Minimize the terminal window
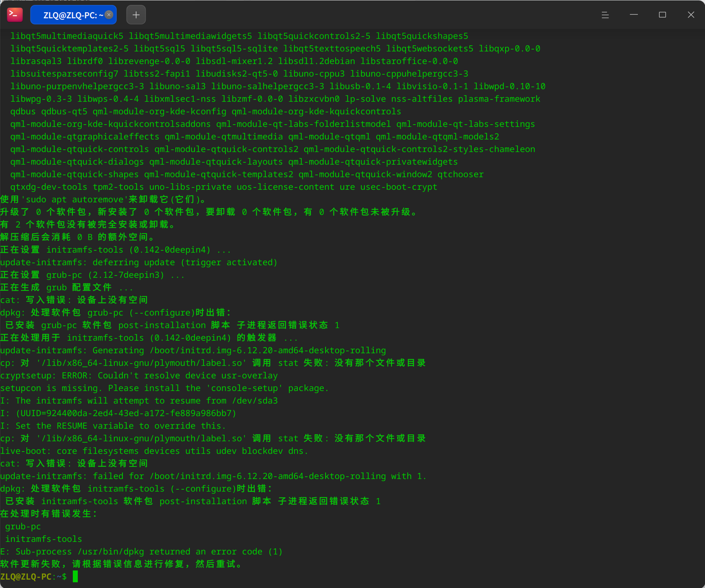 (634, 15)
